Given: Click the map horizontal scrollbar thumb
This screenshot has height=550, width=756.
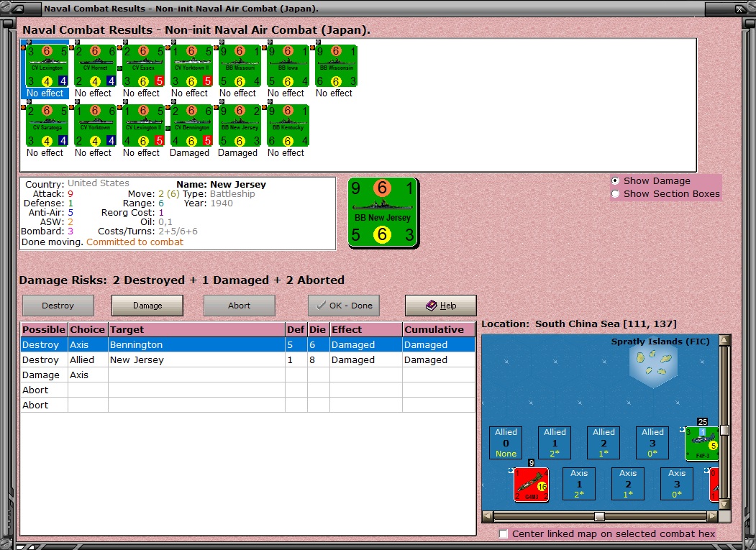Looking at the screenshot, I should point(599,516).
